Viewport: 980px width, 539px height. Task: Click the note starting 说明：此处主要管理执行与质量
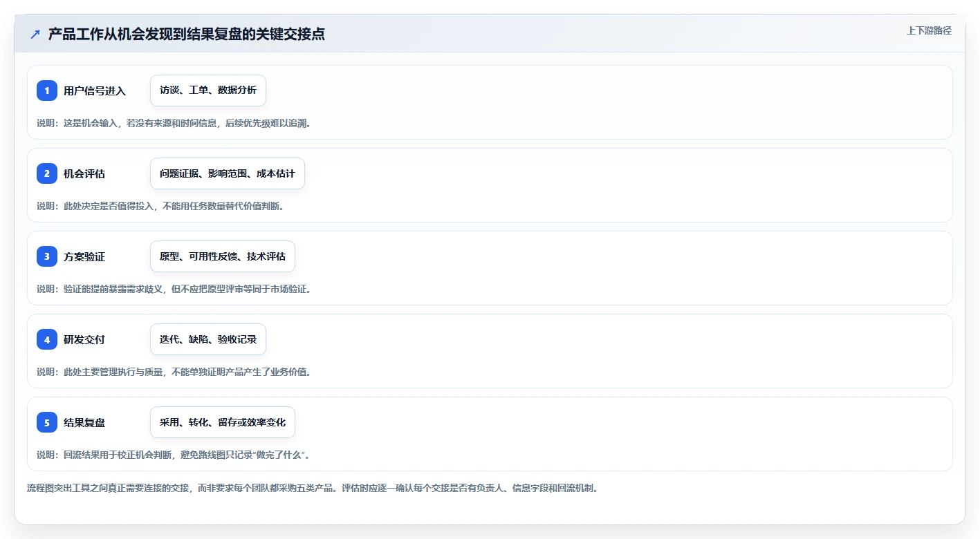click(x=174, y=372)
